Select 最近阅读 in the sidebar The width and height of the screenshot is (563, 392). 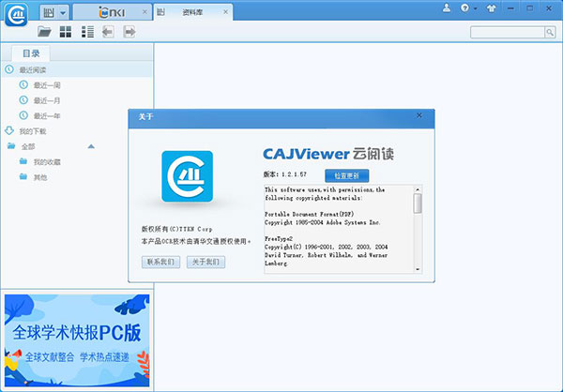77,69
